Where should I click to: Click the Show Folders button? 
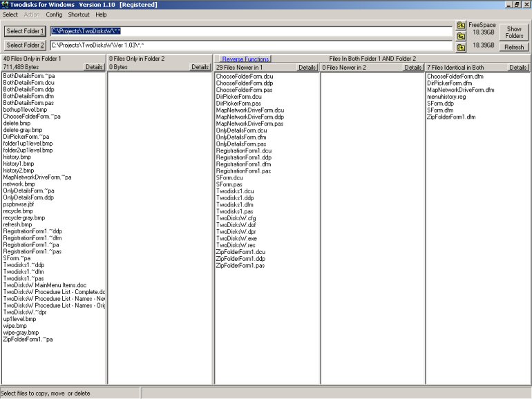coord(514,32)
